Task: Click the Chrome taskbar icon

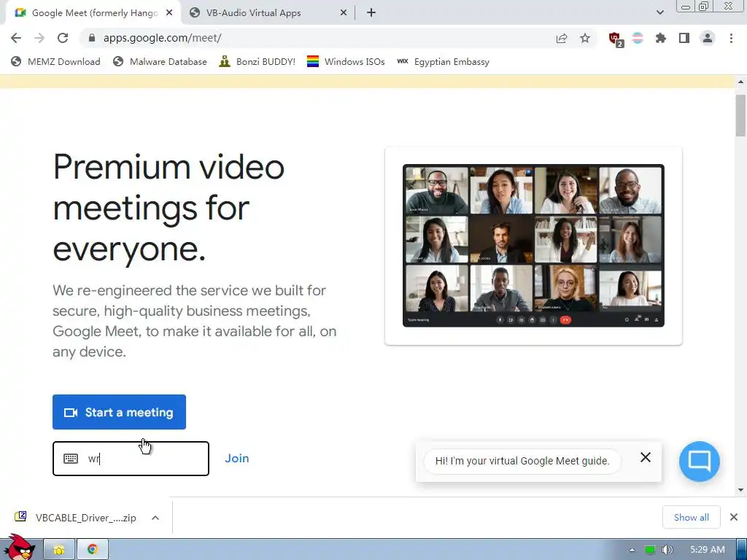Action: click(93, 550)
